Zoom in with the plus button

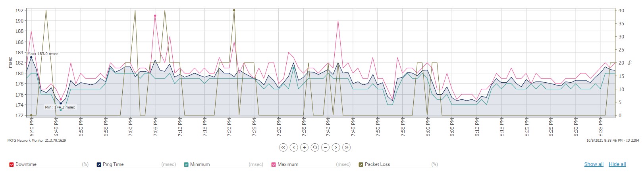pyautogui.click(x=304, y=147)
